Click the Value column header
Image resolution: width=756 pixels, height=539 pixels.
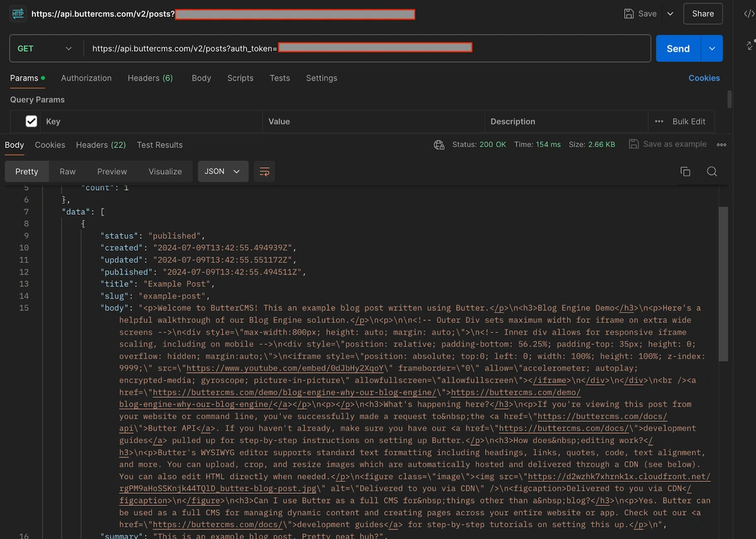point(279,122)
